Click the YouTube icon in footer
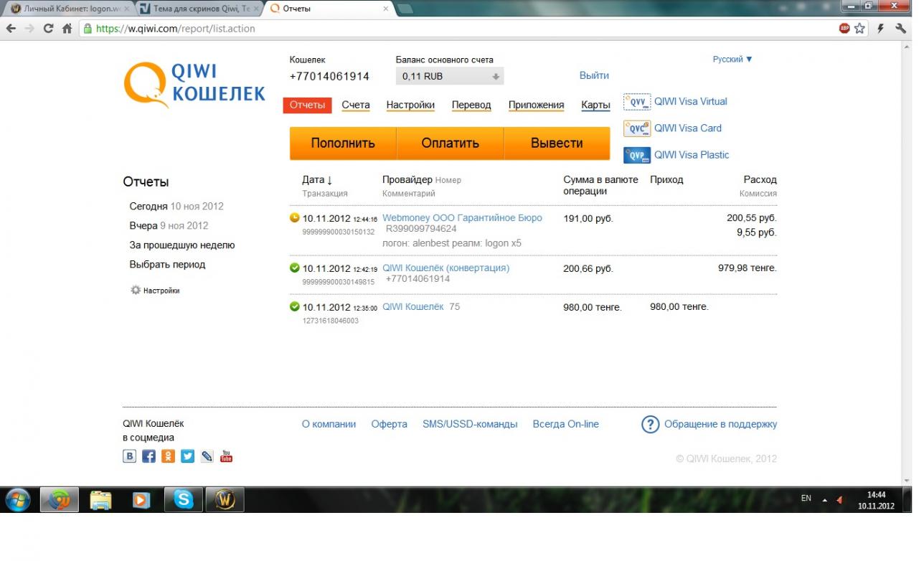Image resolution: width=924 pixels, height=561 pixels. click(x=226, y=456)
